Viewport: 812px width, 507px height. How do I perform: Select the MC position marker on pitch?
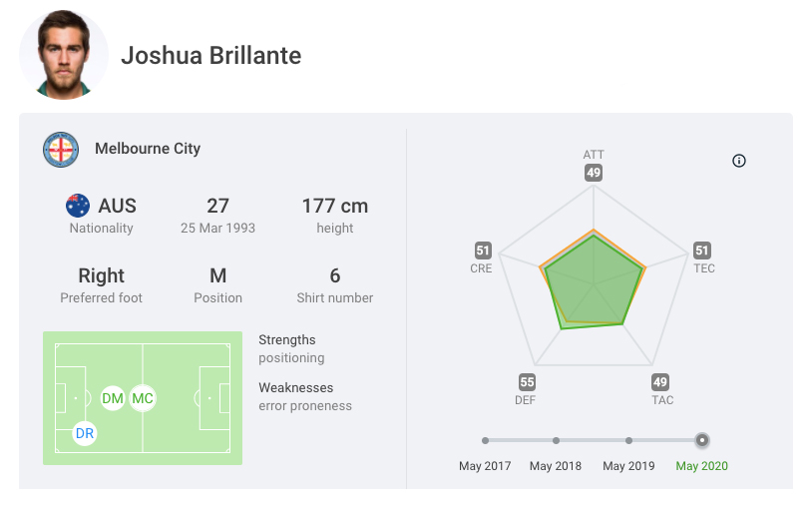[143, 398]
